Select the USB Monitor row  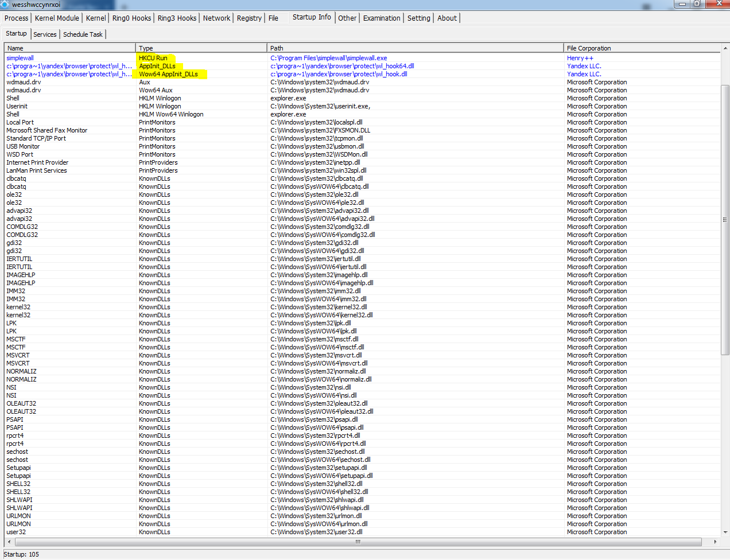click(x=23, y=146)
